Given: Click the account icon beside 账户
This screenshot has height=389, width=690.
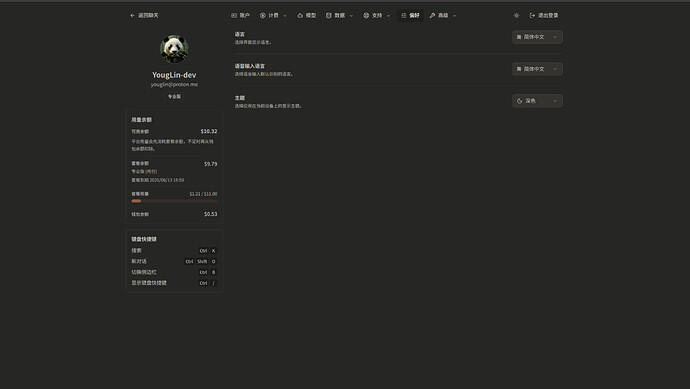Looking at the screenshot, I should click(x=234, y=15).
